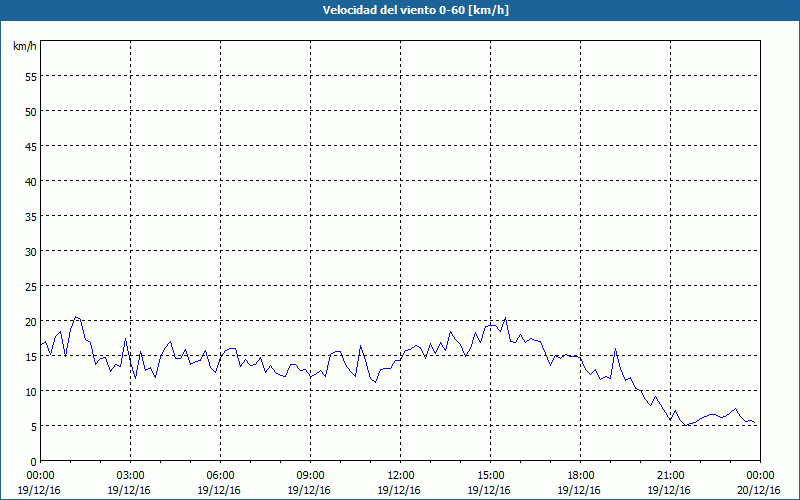This screenshot has height=500, width=800.
Task: Select the '19/12/16' date under 12:00
Action: click(x=399, y=490)
